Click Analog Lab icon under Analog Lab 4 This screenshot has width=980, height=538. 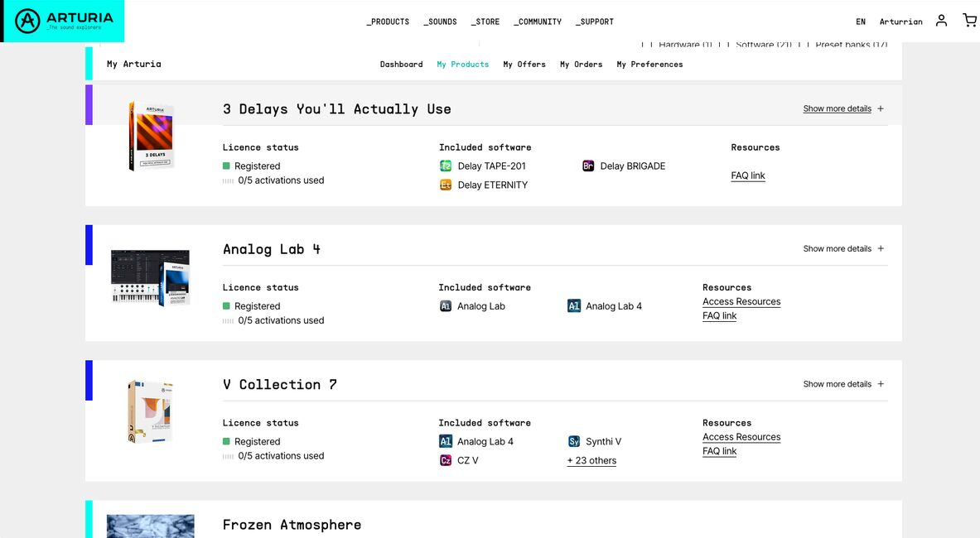[x=446, y=306]
